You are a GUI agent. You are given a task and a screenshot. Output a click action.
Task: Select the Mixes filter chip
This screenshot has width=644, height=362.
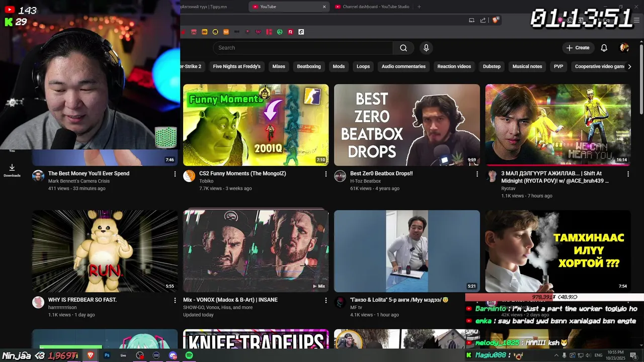pyautogui.click(x=279, y=66)
